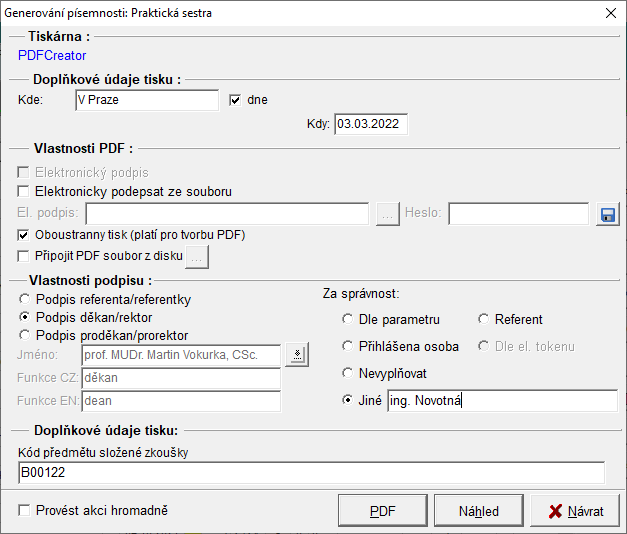Click the Návrat button
This screenshot has width=627, height=534.
(x=575, y=511)
